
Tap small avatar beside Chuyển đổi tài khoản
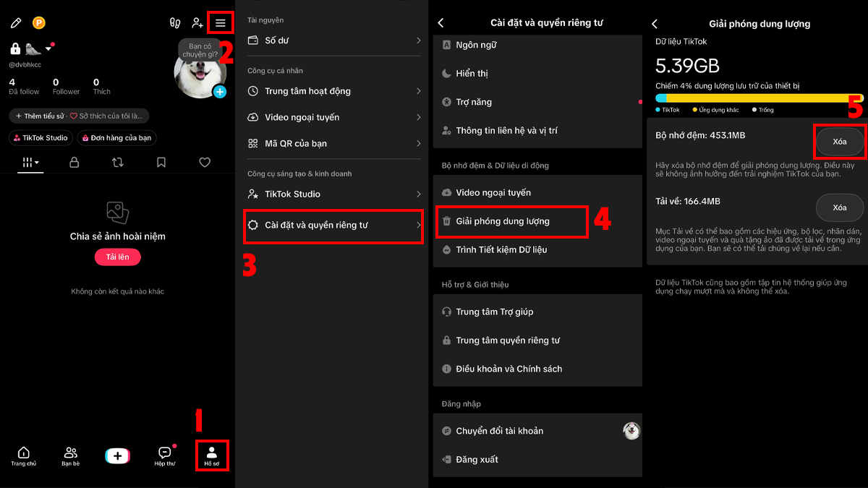coord(631,431)
